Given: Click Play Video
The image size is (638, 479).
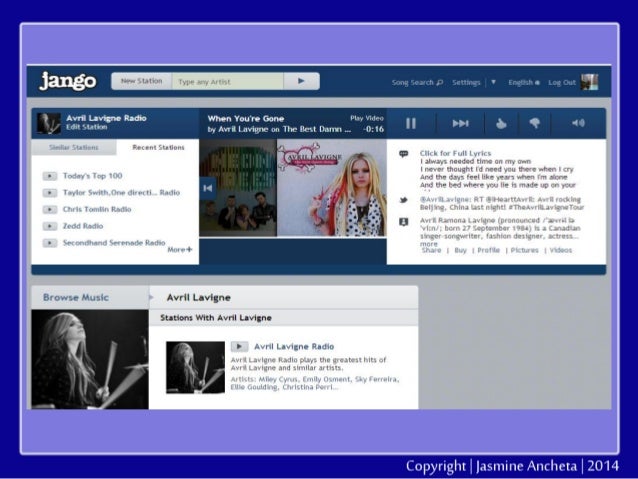Looking at the screenshot, I should (367, 118).
